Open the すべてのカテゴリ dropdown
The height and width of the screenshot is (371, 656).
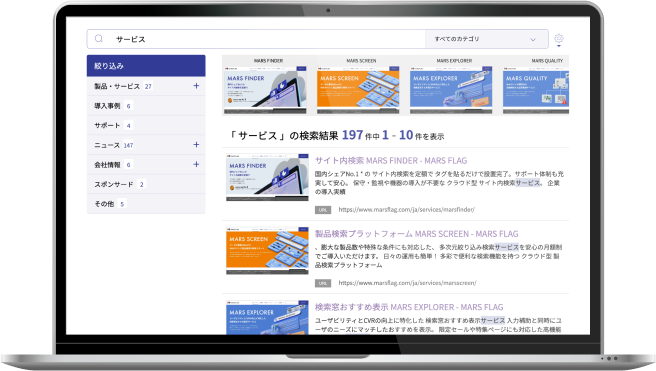click(487, 39)
